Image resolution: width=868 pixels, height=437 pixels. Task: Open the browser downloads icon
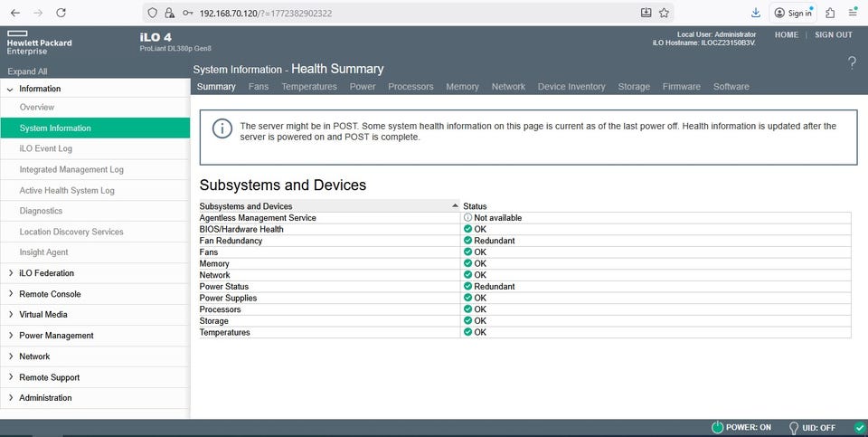(x=756, y=13)
